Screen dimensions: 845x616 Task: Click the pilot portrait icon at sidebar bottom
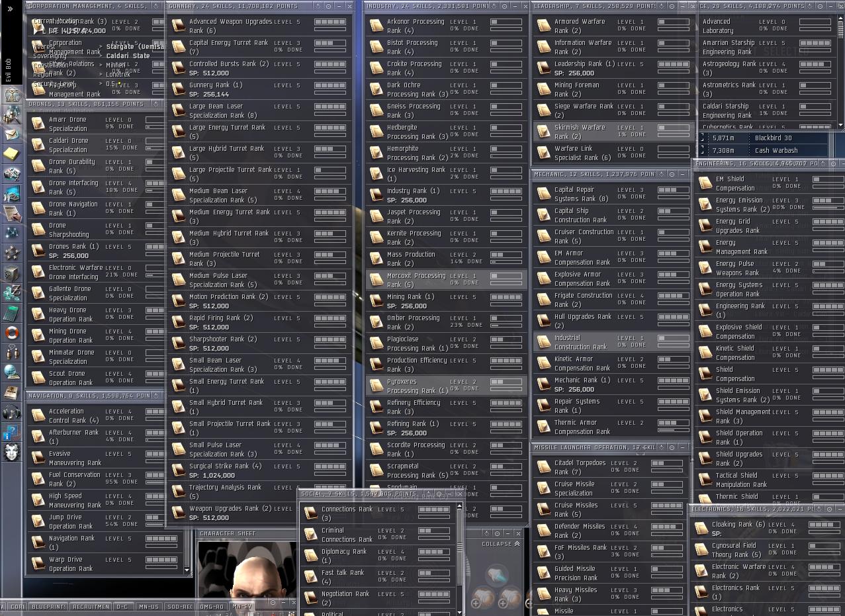click(12, 453)
